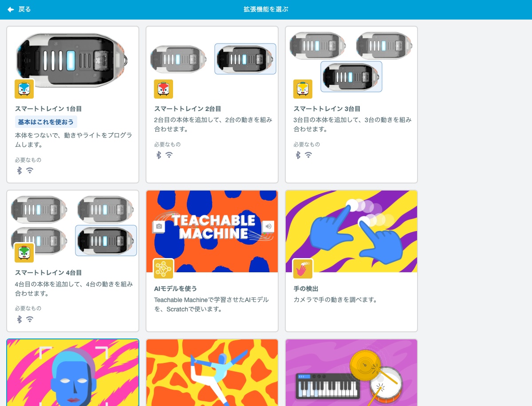Click the 手の検出 title
Viewport: 532px width, 406px height.
(306, 288)
